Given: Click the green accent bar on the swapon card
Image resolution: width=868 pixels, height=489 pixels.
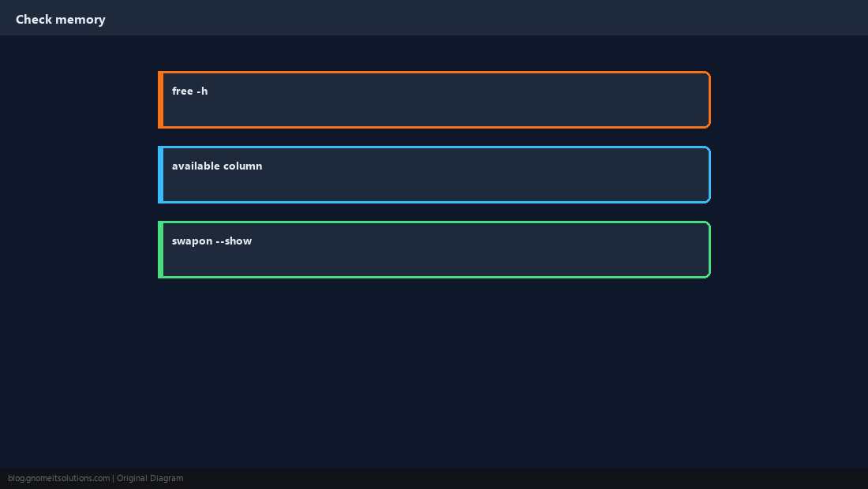Looking at the screenshot, I should 160,249.
